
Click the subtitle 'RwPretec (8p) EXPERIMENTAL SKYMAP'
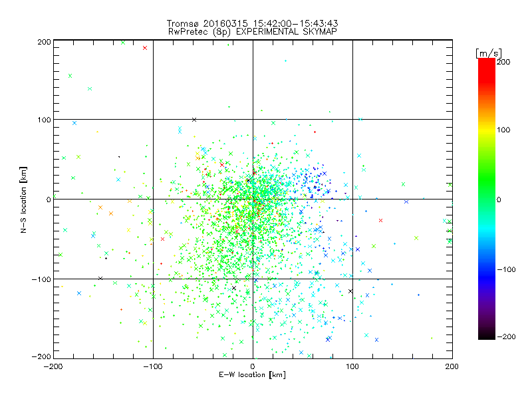[253, 32]
